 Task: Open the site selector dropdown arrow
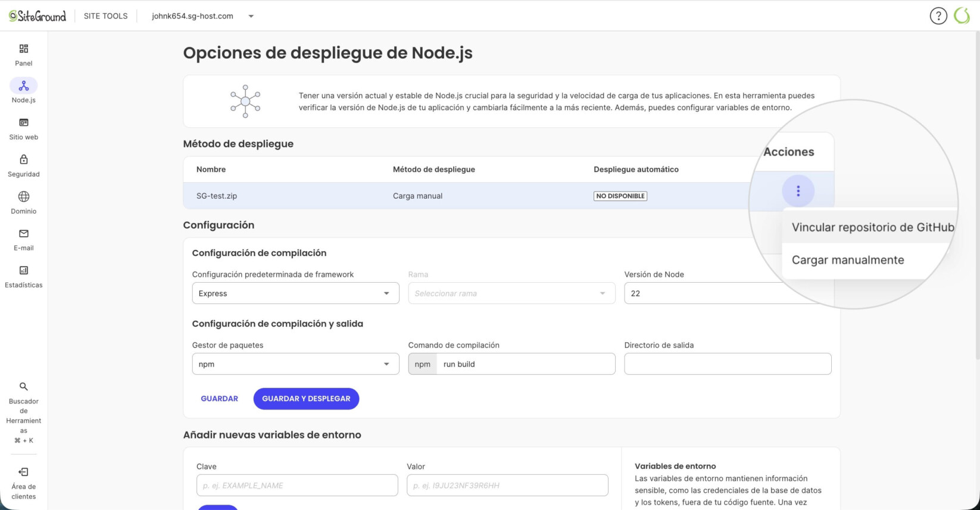(x=251, y=16)
